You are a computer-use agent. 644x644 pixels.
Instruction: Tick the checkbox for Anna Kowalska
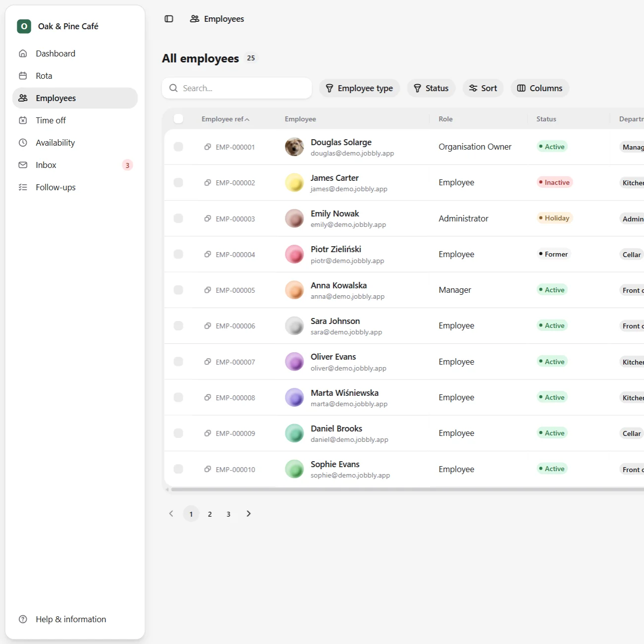(x=178, y=290)
